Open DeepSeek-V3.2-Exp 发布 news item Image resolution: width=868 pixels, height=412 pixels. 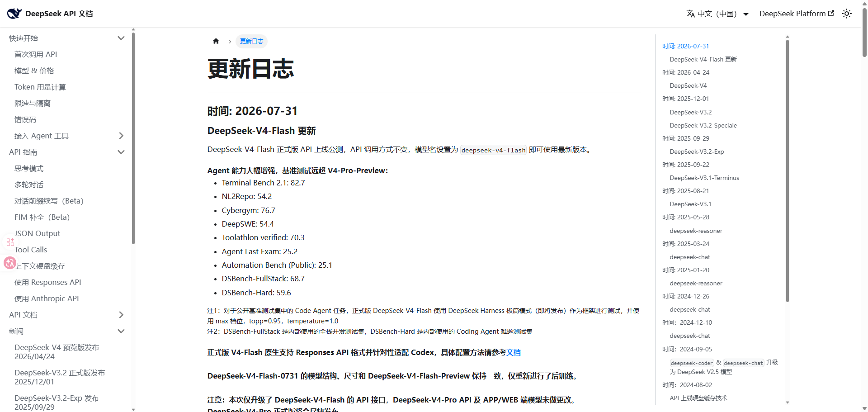coord(57,403)
